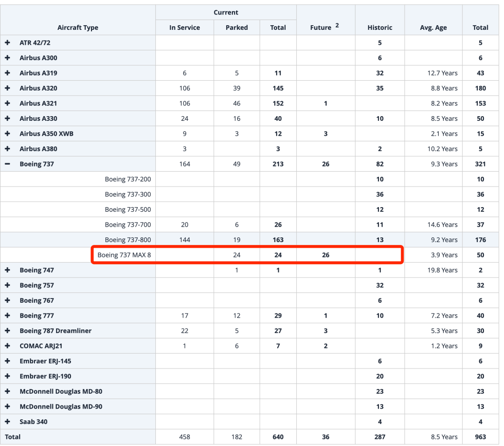Viewport: 504px width, 446px height.
Task: Expand the Saab 340 row
Action: pyautogui.click(x=7, y=422)
